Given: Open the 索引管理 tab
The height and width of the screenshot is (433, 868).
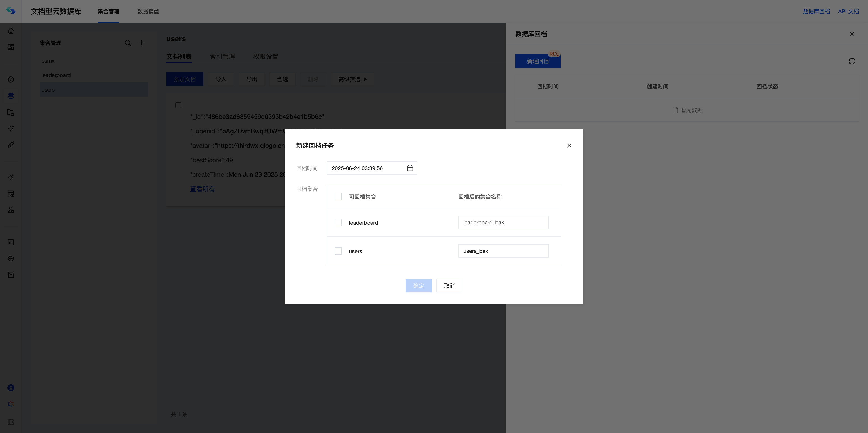Looking at the screenshot, I should pos(222,56).
